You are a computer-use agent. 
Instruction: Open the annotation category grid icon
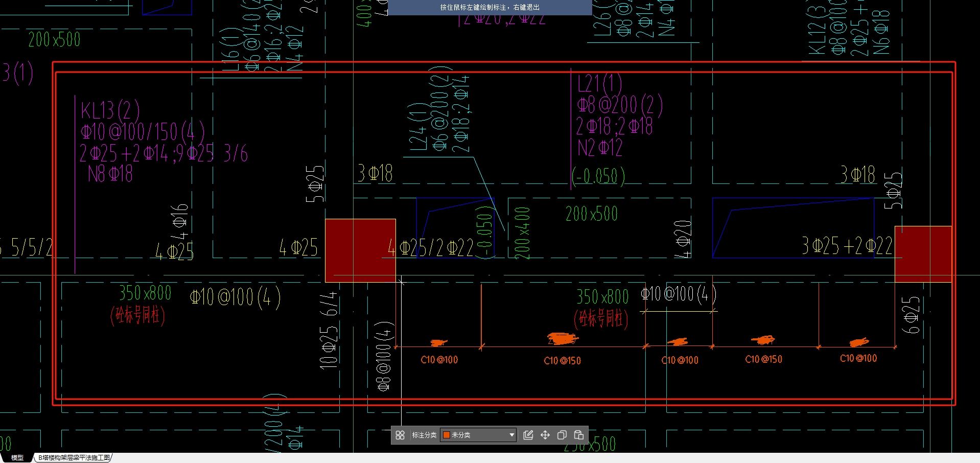(x=400, y=435)
